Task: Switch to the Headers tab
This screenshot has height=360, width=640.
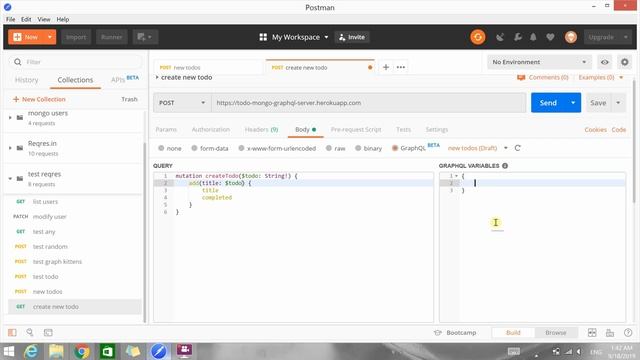Action: (261, 129)
